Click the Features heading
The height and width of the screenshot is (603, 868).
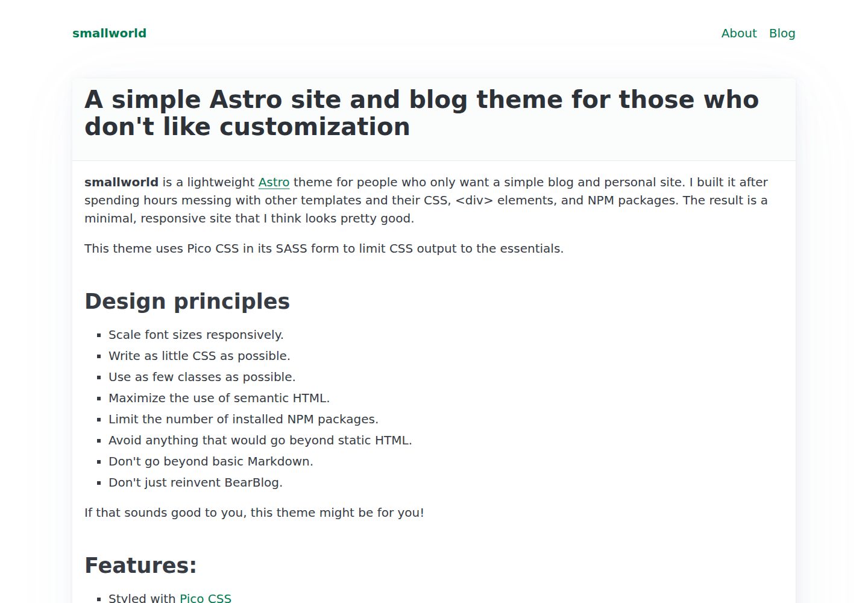[140, 565]
